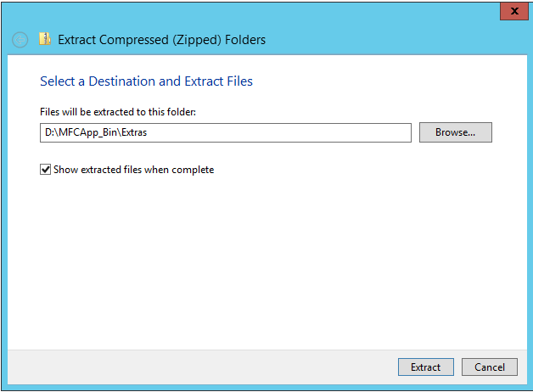The height and width of the screenshot is (392, 533).
Task: Place cursor after 'Extras' in path field
Action: point(149,132)
